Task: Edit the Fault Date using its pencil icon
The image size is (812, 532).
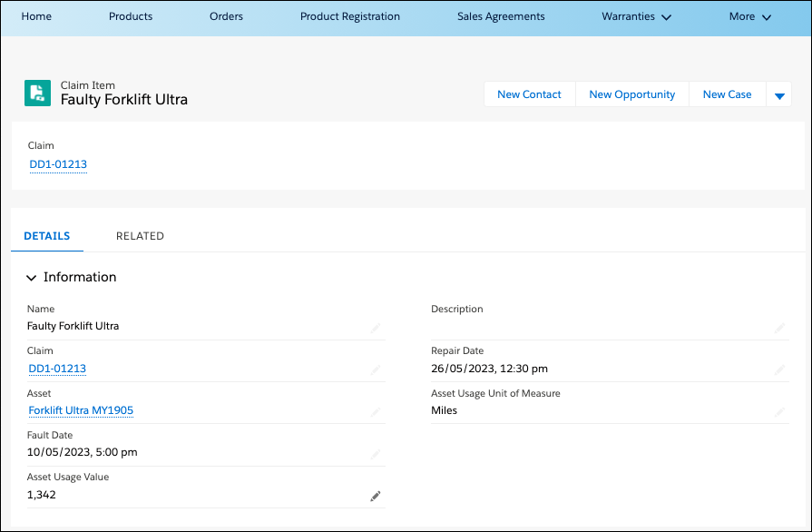Action: (x=376, y=453)
